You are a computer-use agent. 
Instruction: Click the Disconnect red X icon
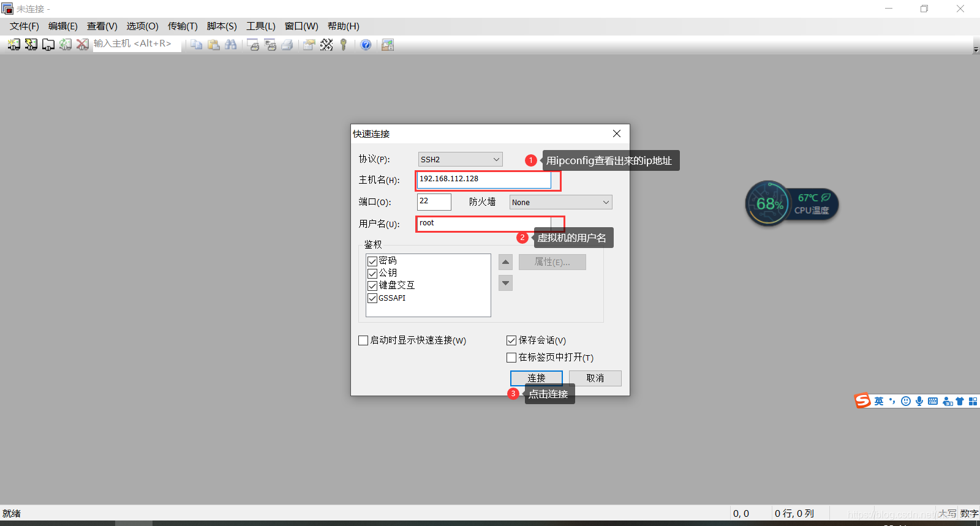click(82, 45)
